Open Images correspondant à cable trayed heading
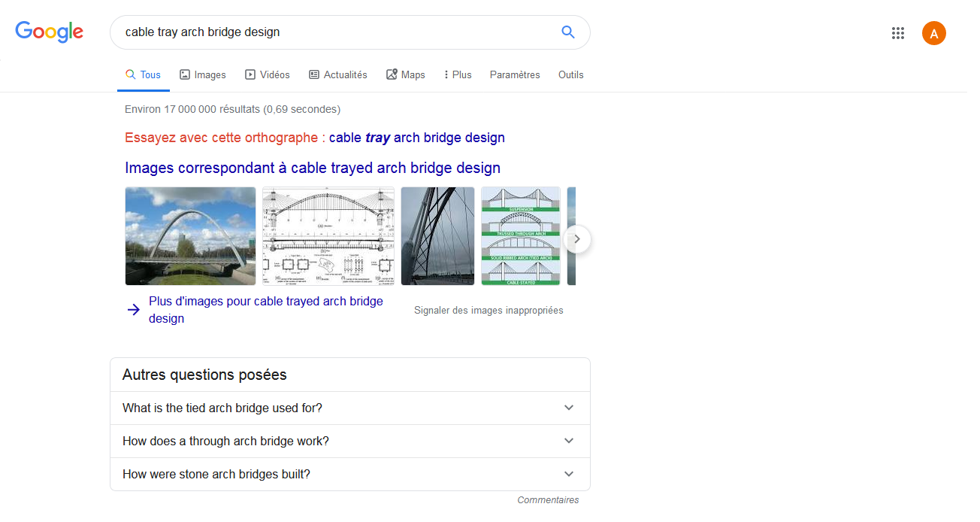This screenshot has height=522, width=980. pyautogui.click(x=313, y=168)
